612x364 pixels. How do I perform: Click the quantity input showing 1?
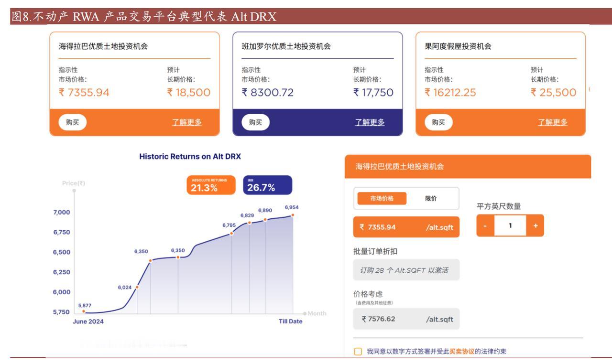510,225
